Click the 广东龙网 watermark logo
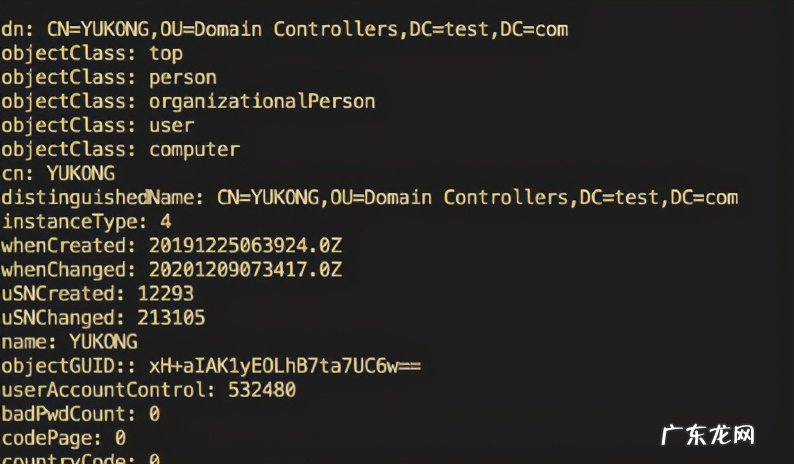 tap(708, 435)
